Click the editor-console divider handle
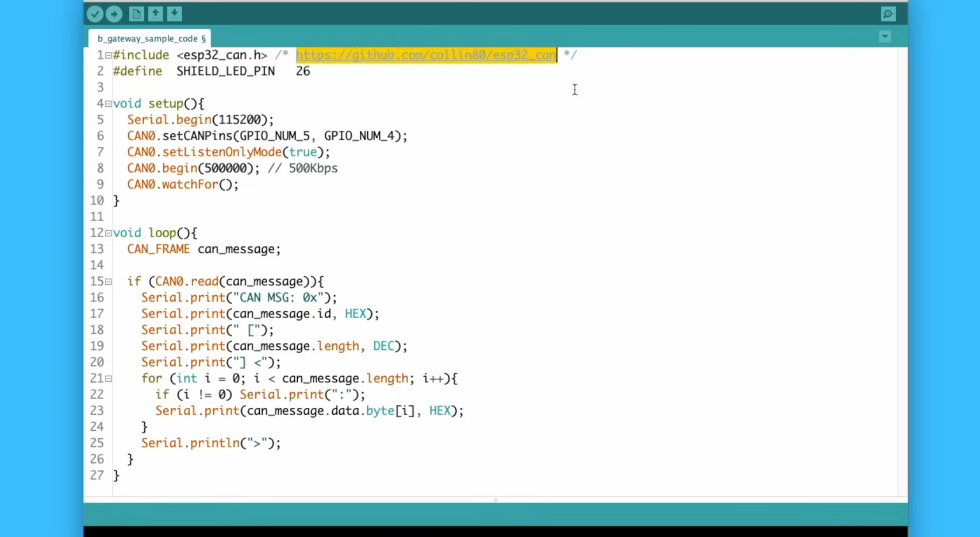Viewport: 980px width, 537px height. coord(495,500)
